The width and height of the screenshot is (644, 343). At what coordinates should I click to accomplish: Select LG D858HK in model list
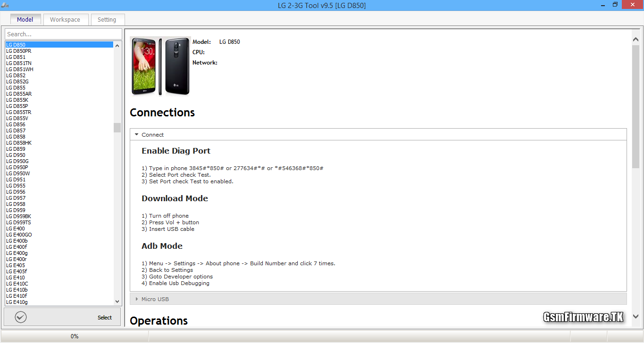[x=59, y=143]
